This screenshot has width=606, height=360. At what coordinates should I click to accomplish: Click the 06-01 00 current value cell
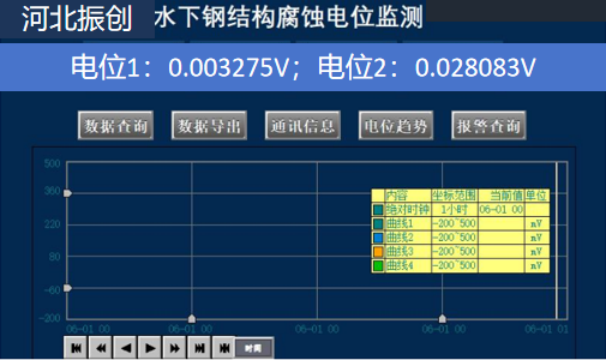[x=501, y=210]
